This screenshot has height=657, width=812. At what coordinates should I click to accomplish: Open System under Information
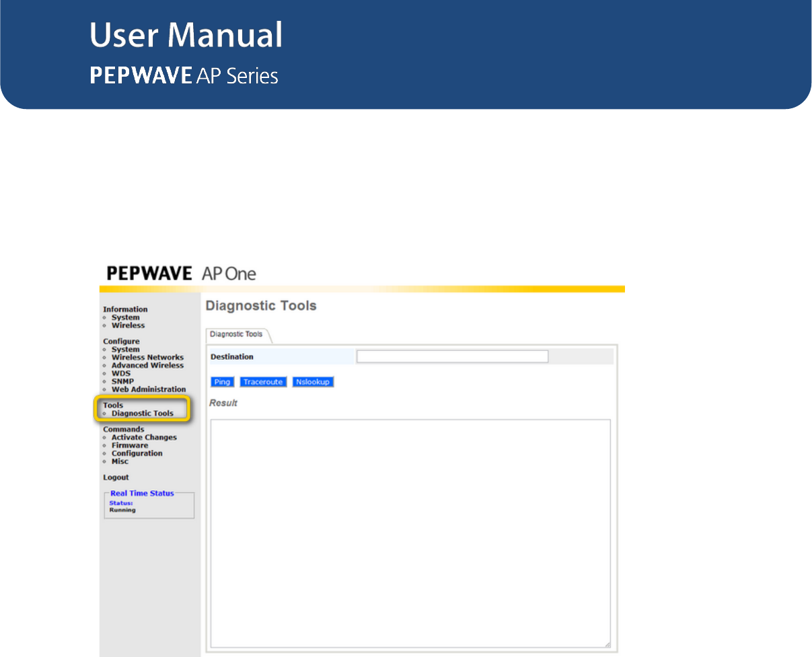(126, 317)
